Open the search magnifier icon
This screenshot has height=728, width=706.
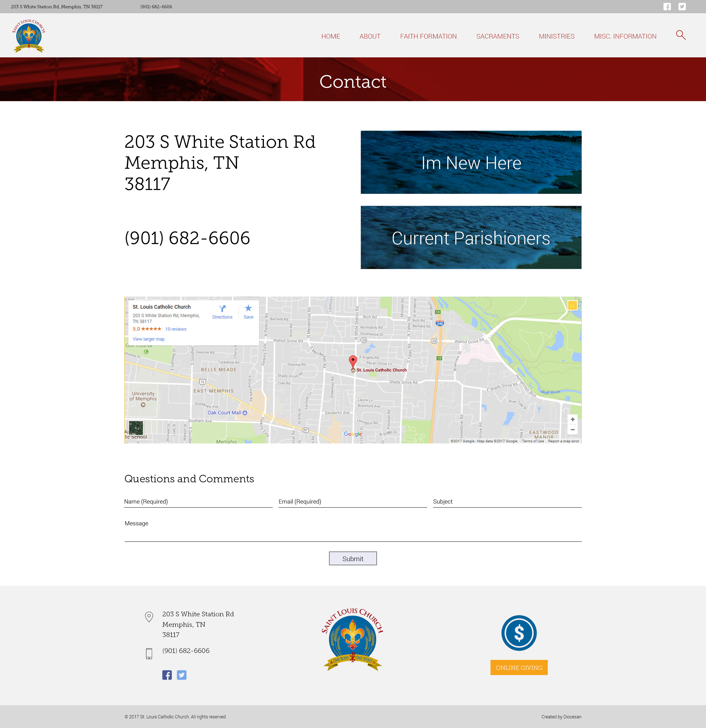point(680,35)
